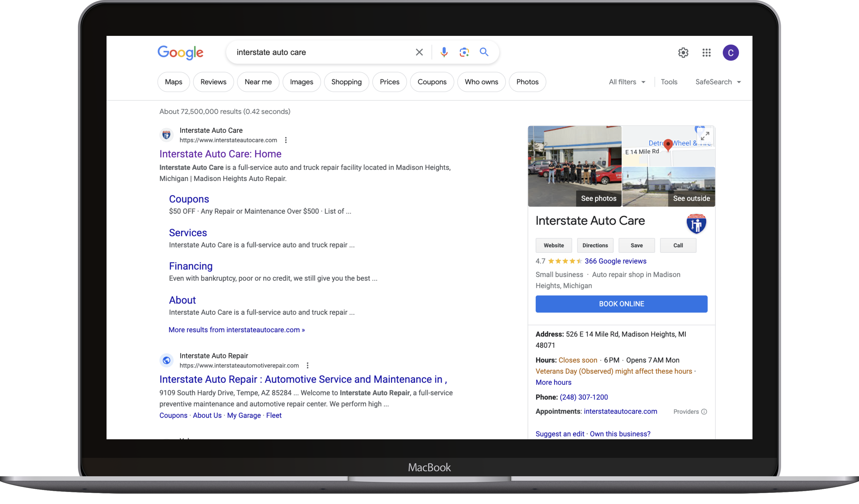This screenshot has width=859, height=504.
Task: Open the SafeSearch dropdown
Action: 718,82
